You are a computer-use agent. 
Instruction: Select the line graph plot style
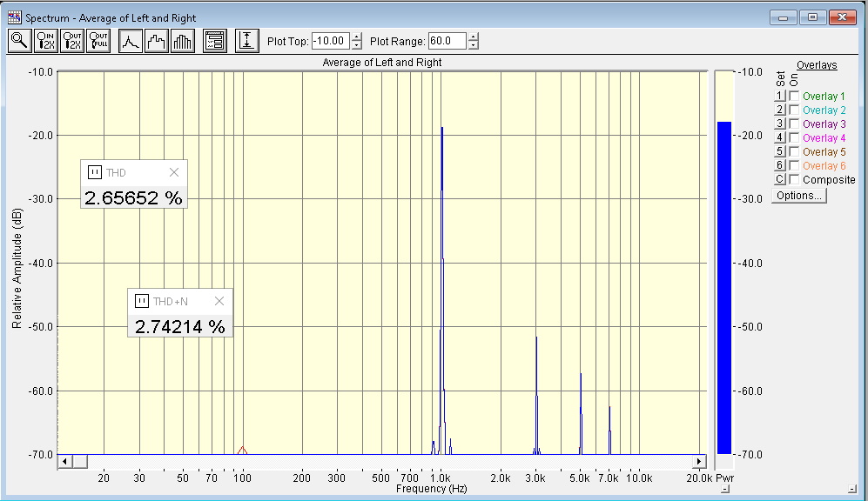(131, 41)
